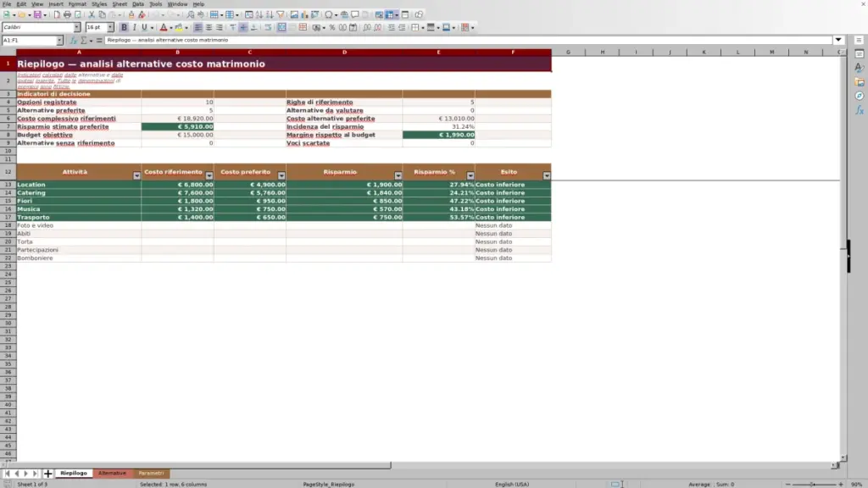Open the Risparmio column filter dropdown
The width and height of the screenshot is (868, 488).
(398, 175)
